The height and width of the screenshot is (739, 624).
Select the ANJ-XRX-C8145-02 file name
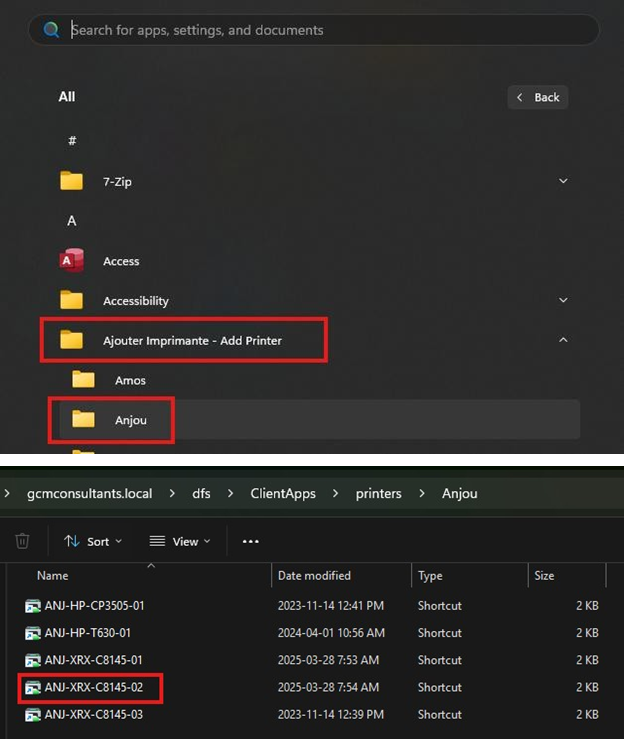pyautogui.click(x=94, y=688)
